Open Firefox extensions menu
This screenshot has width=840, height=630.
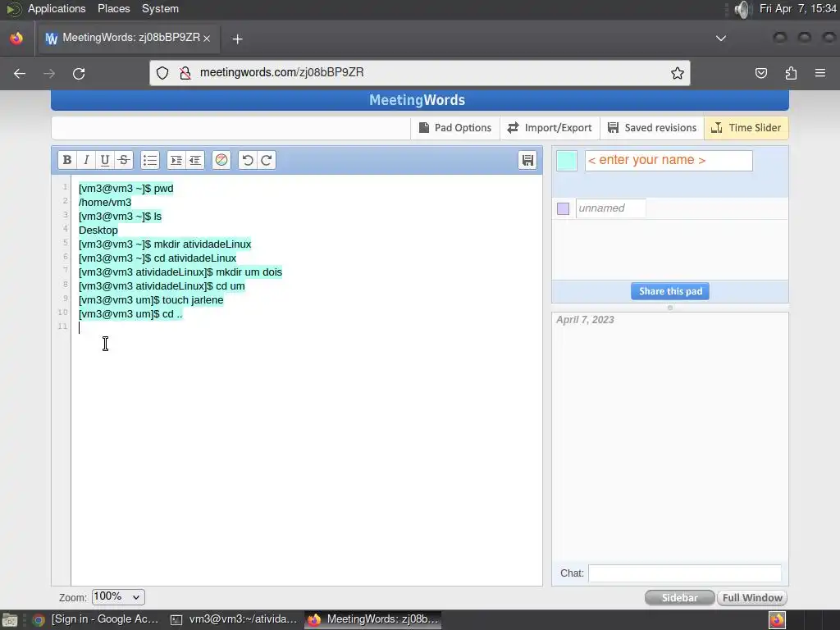pos(791,73)
